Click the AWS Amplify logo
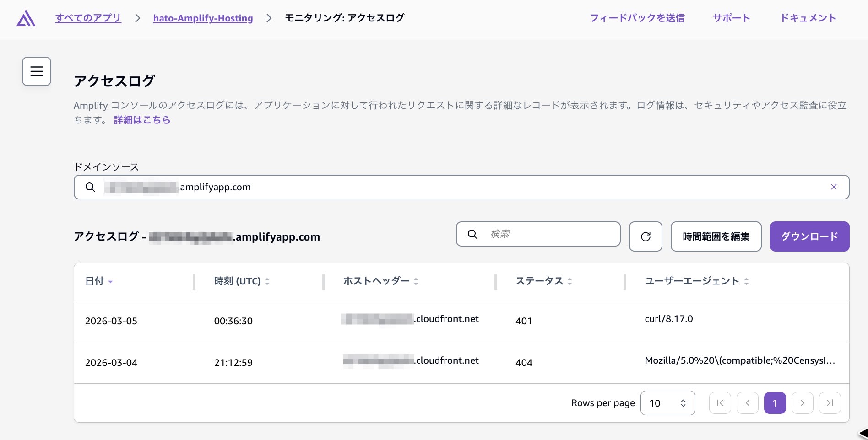Screen dimensions: 868x440 tap(26, 18)
